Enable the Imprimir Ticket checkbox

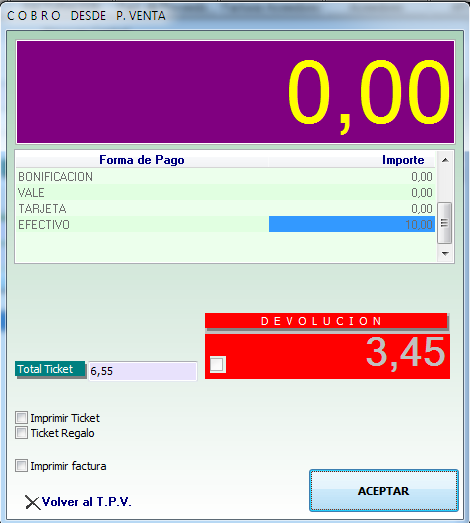click(21, 418)
